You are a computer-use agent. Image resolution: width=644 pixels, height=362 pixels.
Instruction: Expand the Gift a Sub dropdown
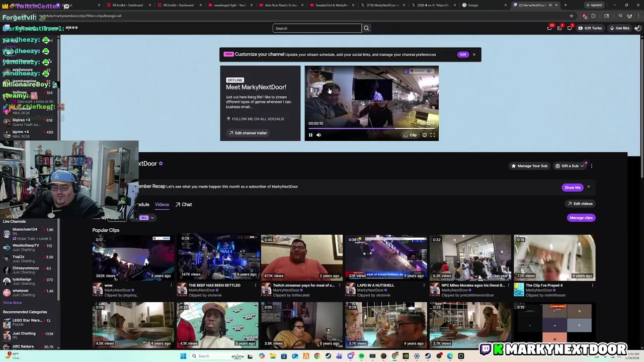tap(570, 166)
